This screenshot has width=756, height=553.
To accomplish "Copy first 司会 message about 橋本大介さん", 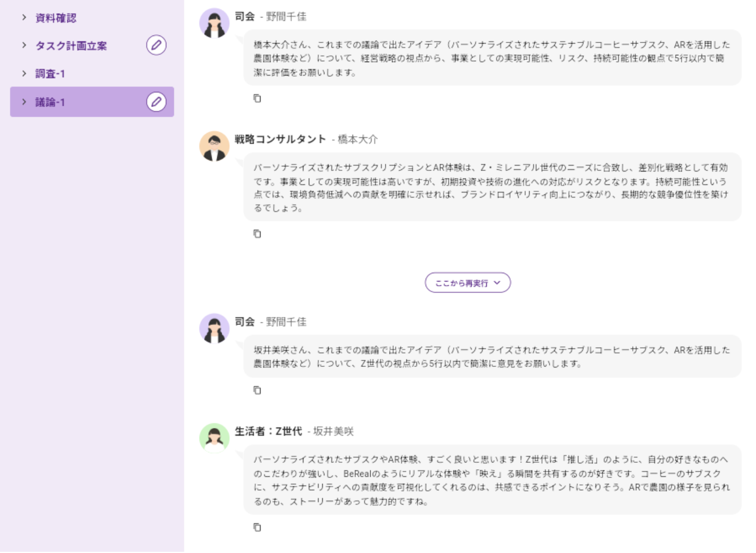I will tap(257, 99).
